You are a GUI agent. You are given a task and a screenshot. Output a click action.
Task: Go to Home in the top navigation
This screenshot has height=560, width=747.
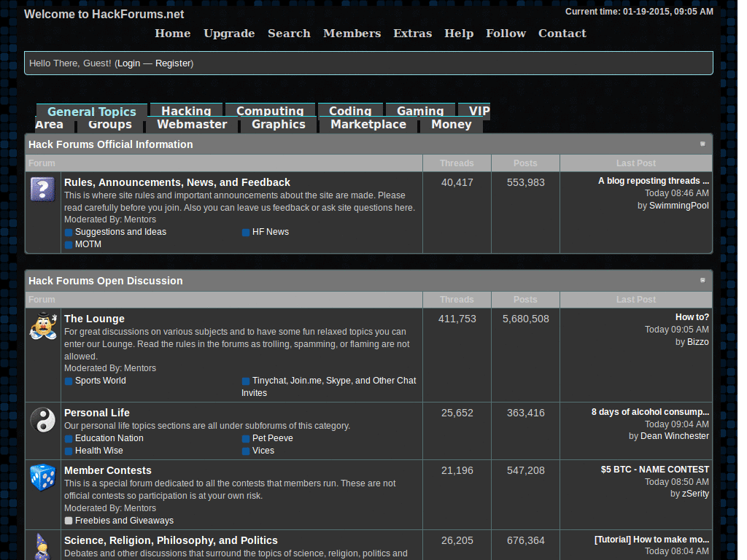click(172, 34)
